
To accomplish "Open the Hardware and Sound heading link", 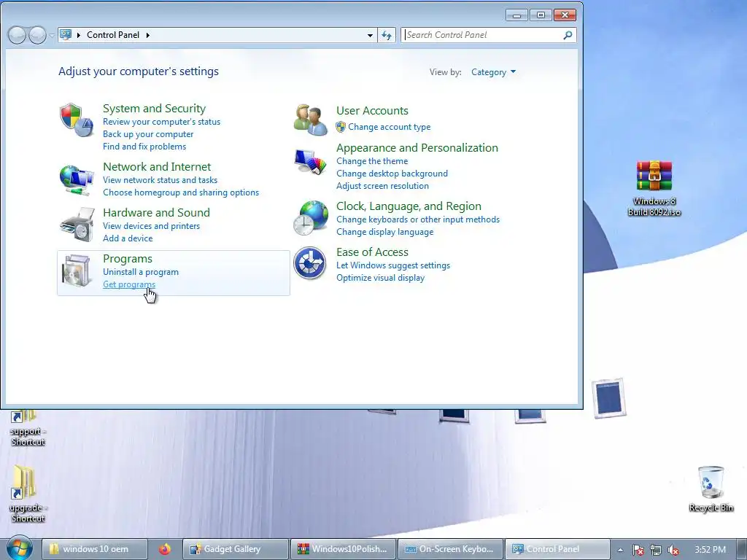I will [156, 212].
